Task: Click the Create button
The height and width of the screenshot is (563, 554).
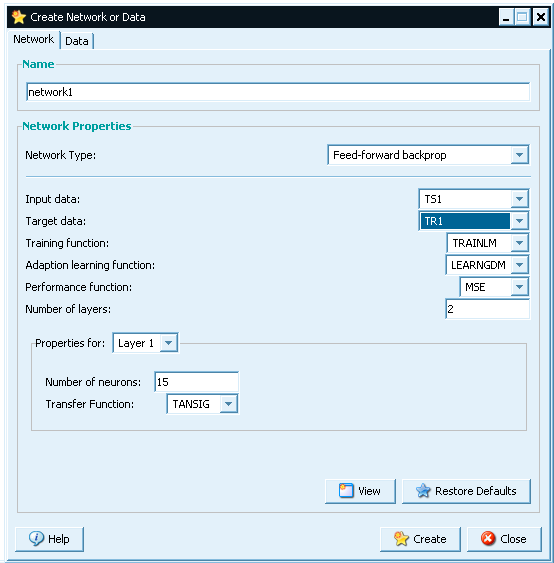Action: 420,539
